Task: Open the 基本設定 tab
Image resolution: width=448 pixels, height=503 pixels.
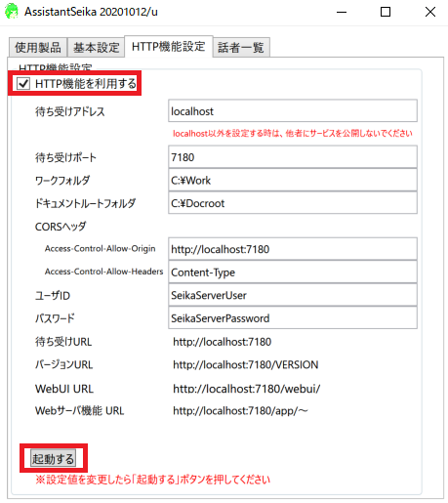Action: click(x=96, y=48)
